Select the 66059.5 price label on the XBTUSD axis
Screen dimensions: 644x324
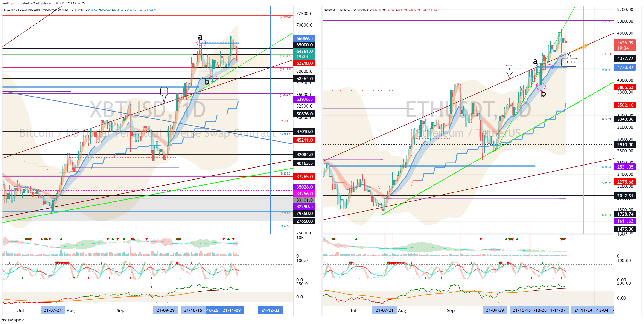point(304,38)
